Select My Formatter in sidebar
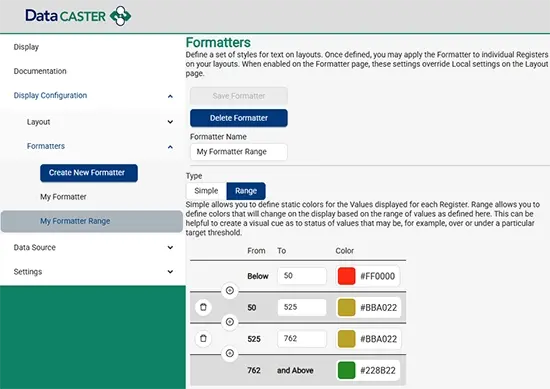Screen dimensions: 550x389 point(63,197)
